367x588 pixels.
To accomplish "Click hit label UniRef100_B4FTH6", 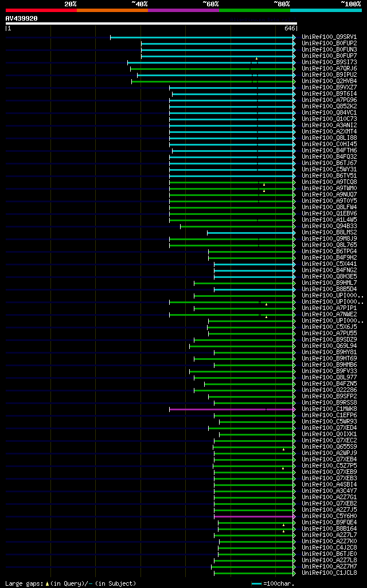I will click(x=329, y=151).
